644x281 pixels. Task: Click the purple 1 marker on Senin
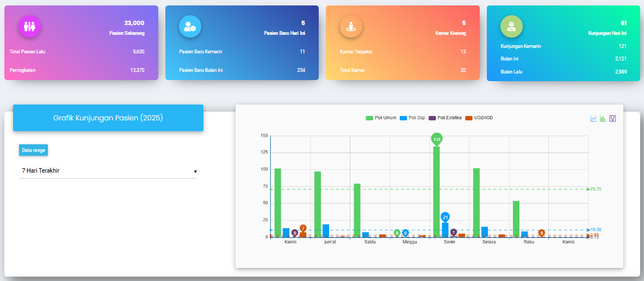pyautogui.click(x=454, y=233)
